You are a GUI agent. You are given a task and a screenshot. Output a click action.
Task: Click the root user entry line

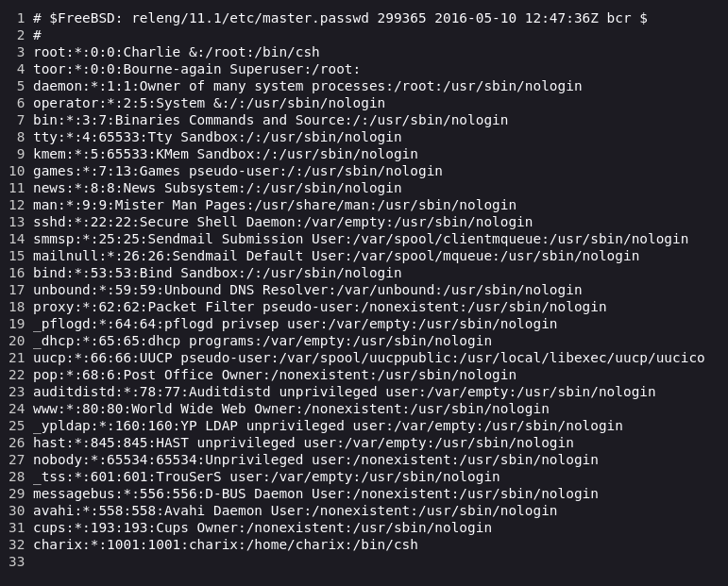tap(176, 52)
